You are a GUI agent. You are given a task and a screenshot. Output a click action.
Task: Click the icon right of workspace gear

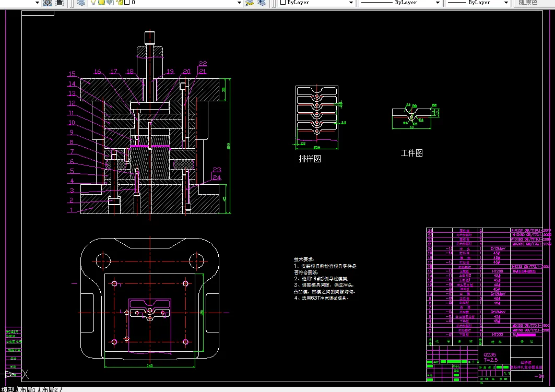click(x=60, y=3)
